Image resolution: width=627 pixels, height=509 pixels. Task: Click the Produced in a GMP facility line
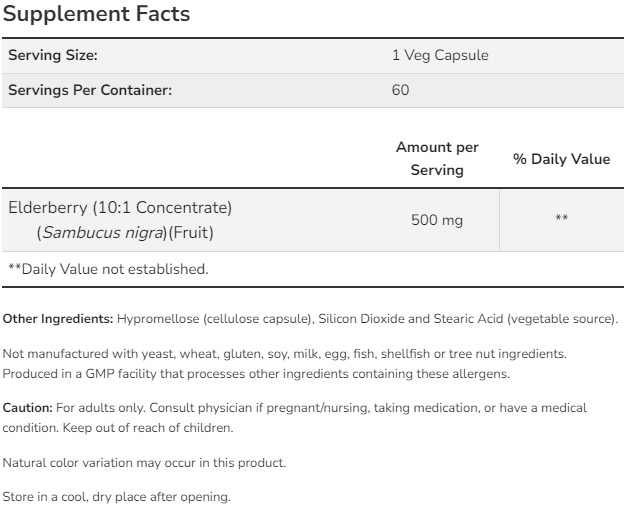click(x=255, y=374)
